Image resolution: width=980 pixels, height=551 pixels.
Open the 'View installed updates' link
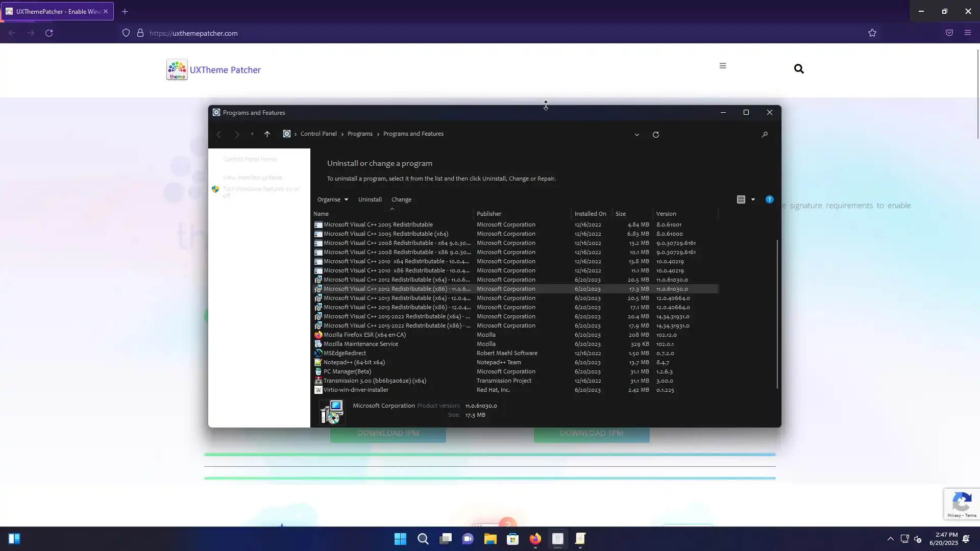252,178
